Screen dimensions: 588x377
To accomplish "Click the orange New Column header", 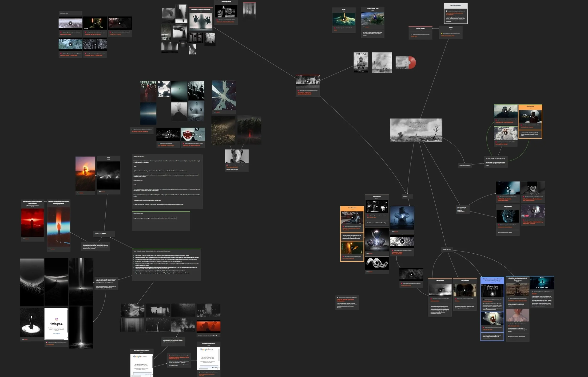I will pyautogui.click(x=530, y=106).
